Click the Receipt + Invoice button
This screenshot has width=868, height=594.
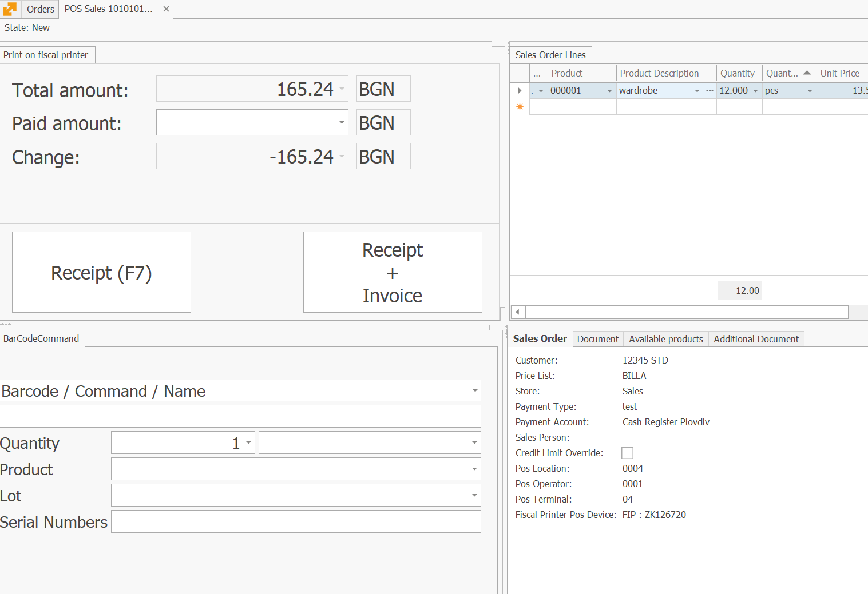(393, 272)
